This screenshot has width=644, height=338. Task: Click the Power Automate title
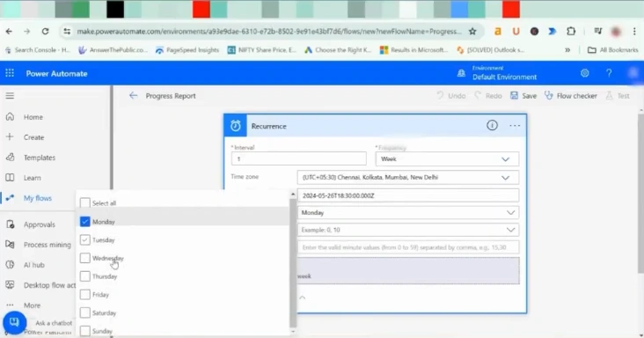56,74
